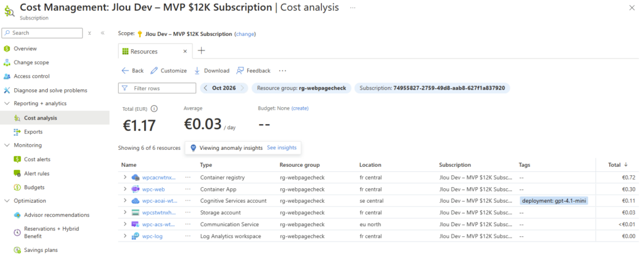Expand the Container registry row
Screen dimensions: 644x257
click(125, 178)
